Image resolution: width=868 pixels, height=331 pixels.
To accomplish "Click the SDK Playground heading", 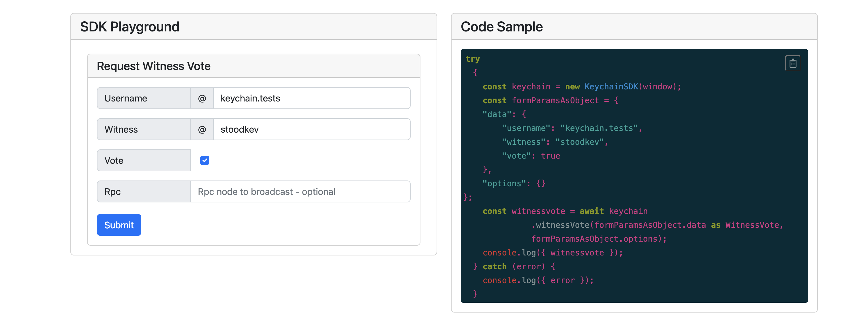I will [130, 27].
